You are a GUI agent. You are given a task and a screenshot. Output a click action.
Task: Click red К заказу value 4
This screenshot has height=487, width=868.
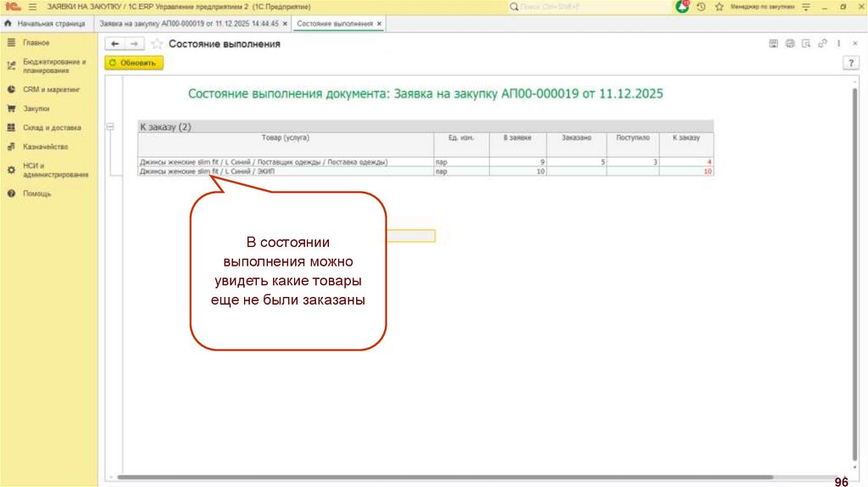tap(687, 162)
